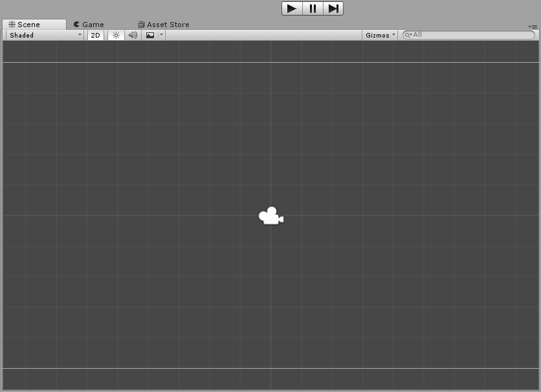541x392 pixels.
Task: Open the Asset Store tab
Action: 164,25
